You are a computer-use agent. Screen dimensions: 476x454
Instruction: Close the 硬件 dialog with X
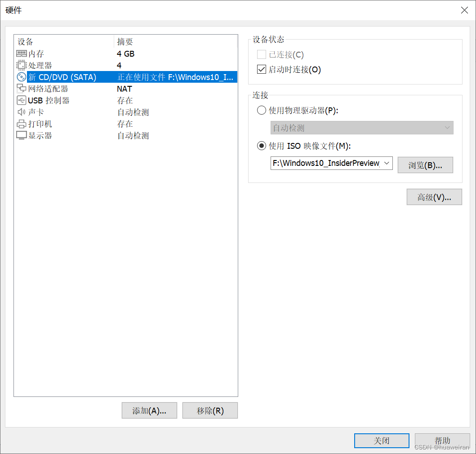[464, 10]
